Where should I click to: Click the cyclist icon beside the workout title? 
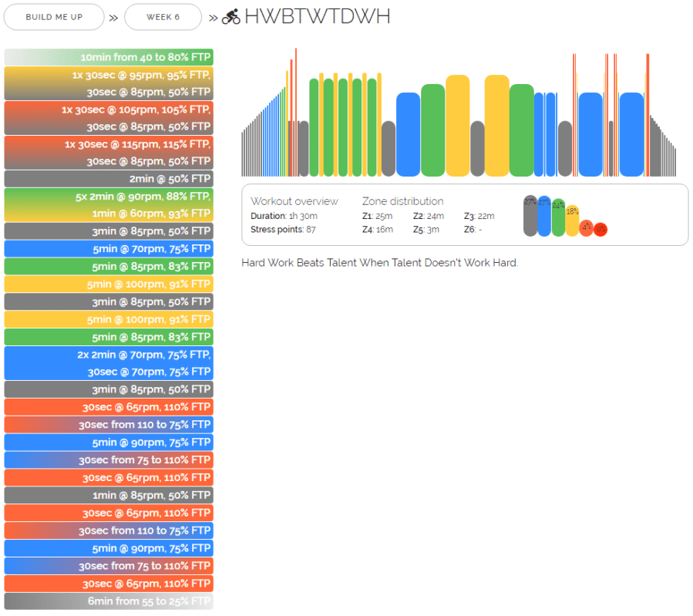point(231,17)
